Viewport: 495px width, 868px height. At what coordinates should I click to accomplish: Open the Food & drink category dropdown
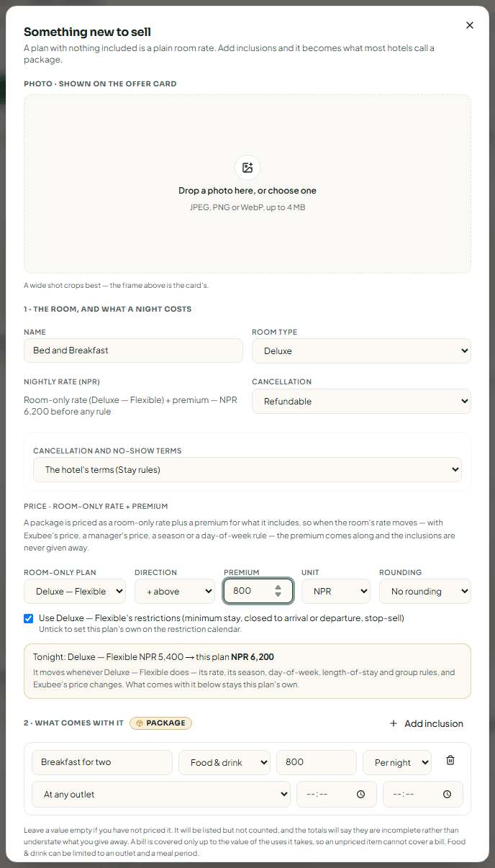pyautogui.click(x=224, y=762)
